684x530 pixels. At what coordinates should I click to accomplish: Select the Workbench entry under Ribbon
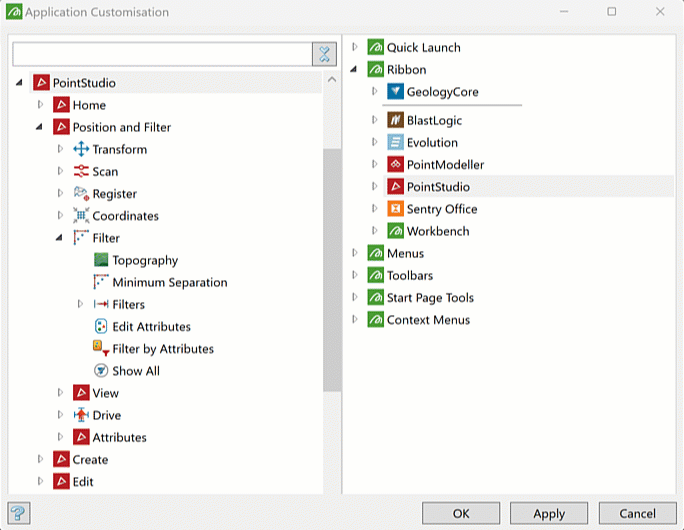438,231
